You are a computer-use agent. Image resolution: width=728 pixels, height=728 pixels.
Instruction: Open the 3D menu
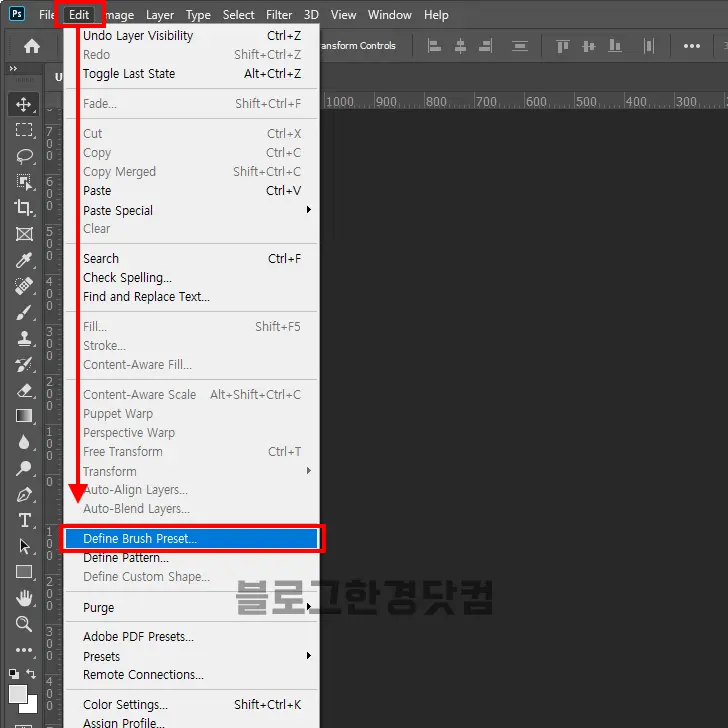coord(311,15)
